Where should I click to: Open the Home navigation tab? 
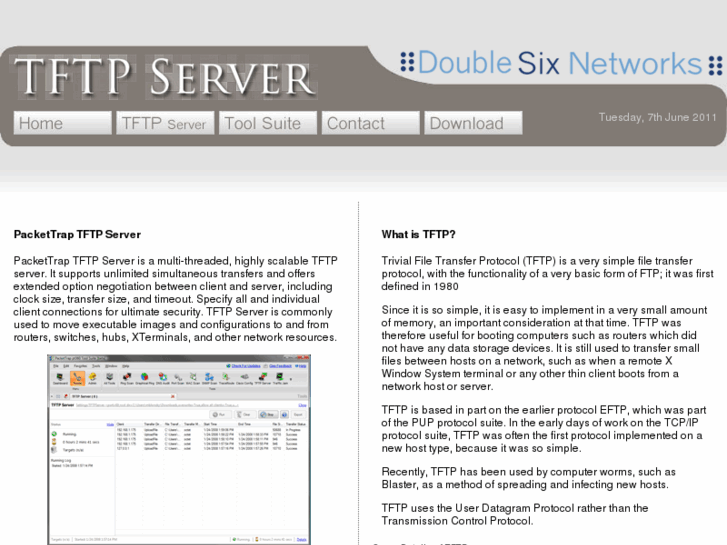click(63, 123)
